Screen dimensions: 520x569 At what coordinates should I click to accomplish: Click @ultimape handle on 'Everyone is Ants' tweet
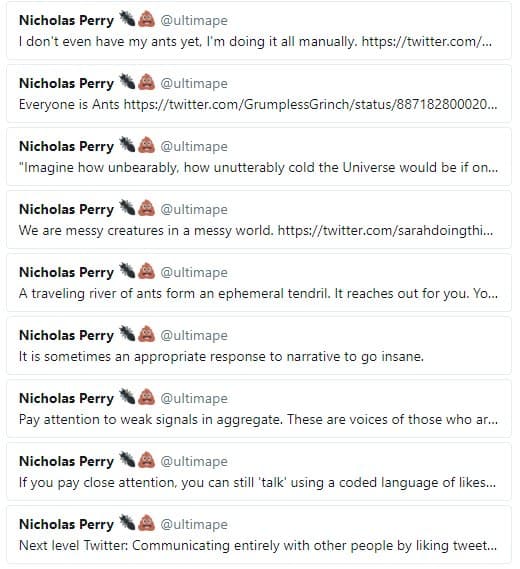pos(194,83)
